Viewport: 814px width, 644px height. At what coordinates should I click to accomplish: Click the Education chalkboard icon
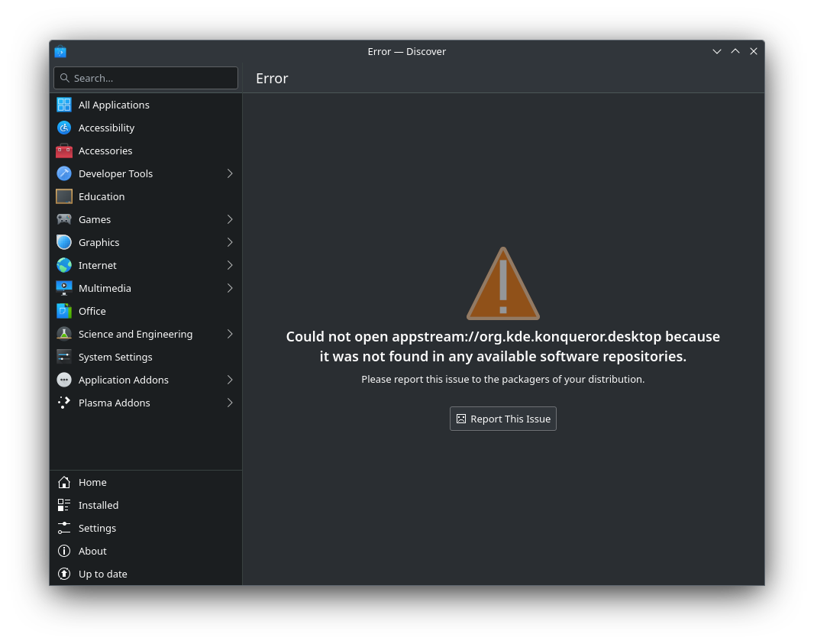click(64, 196)
